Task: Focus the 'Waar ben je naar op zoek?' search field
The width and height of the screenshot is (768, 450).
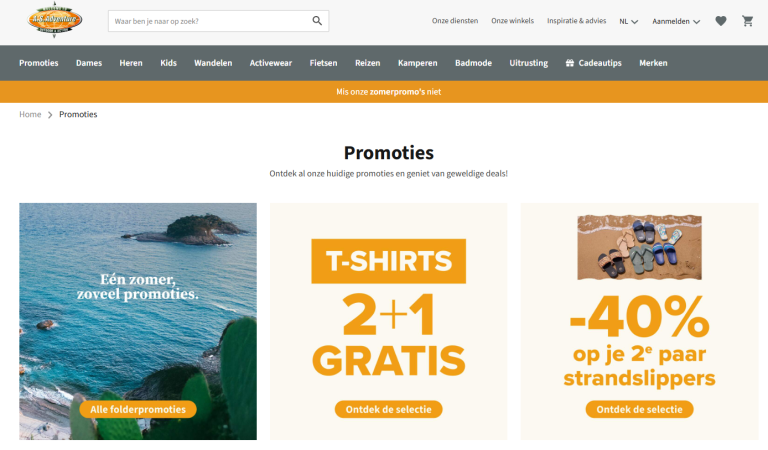Action: [x=210, y=21]
